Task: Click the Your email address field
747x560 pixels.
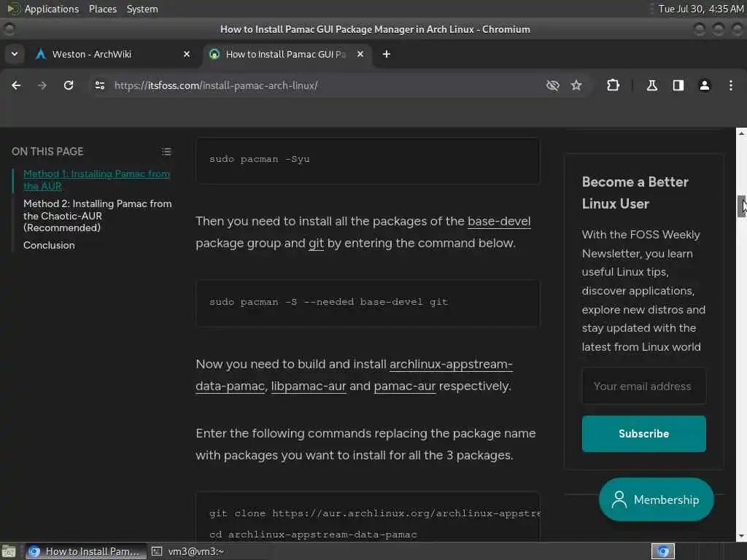Action: tap(643, 386)
